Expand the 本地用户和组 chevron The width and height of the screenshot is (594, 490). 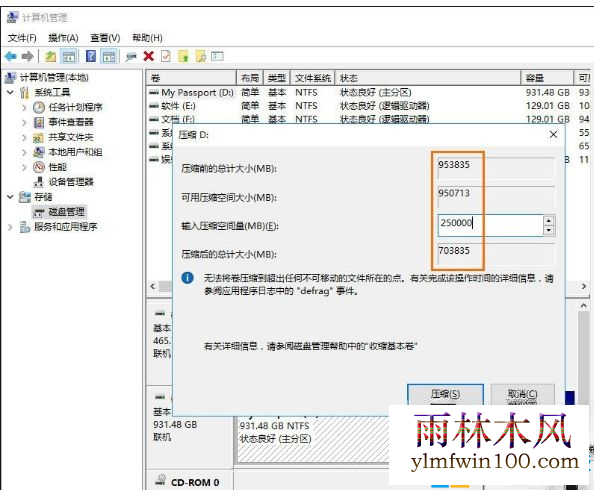[24, 152]
